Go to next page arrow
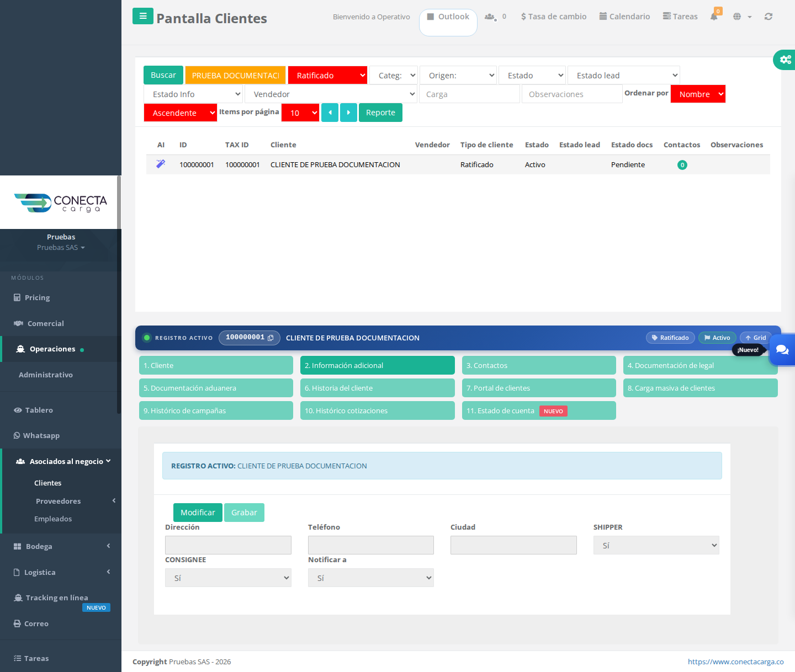This screenshot has width=795, height=672. (348, 113)
